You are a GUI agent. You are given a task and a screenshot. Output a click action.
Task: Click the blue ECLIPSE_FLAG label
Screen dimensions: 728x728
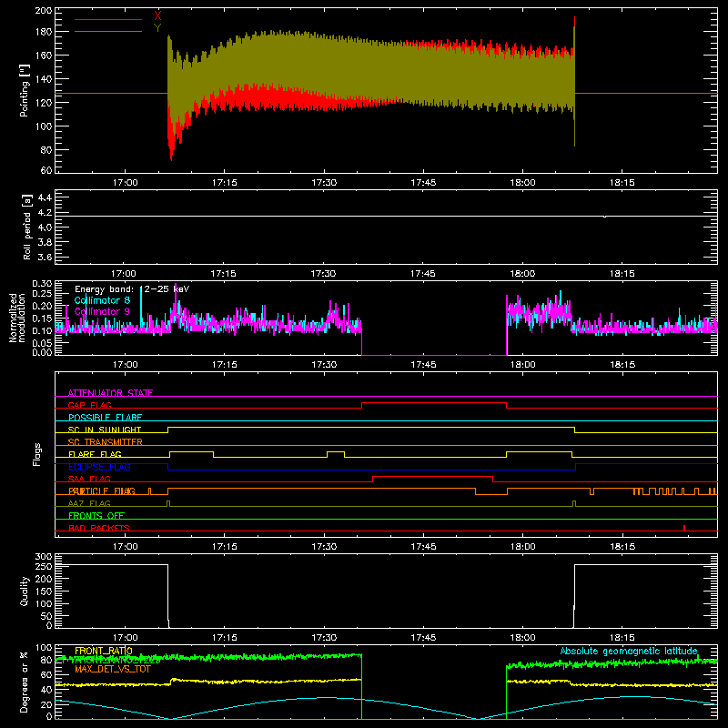tap(99, 467)
